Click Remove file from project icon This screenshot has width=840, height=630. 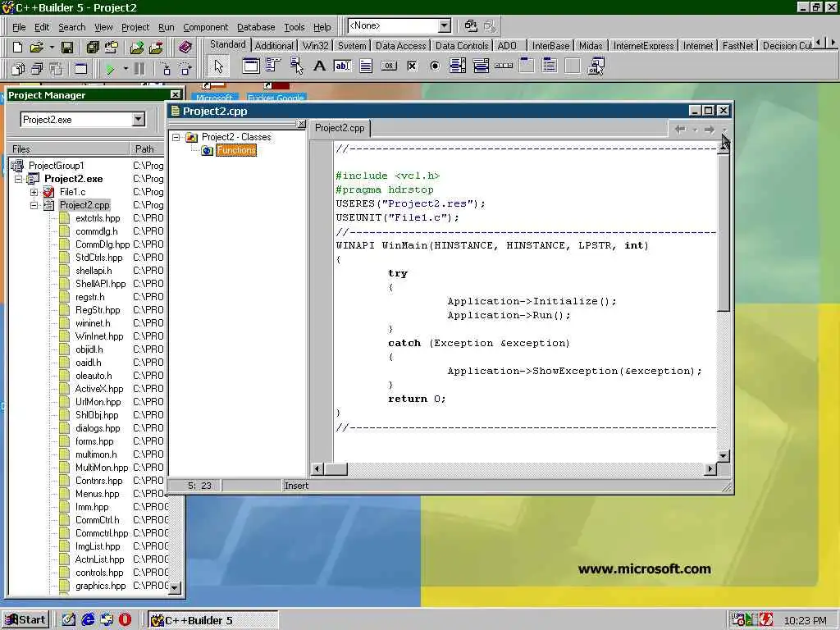point(156,47)
